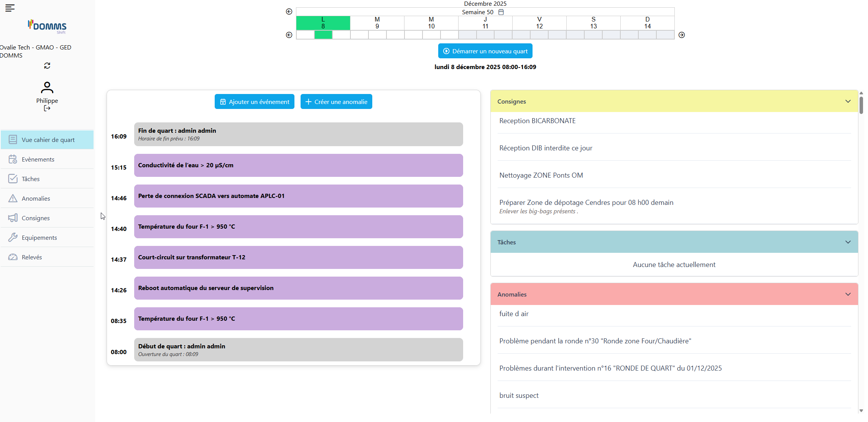The height and width of the screenshot is (422, 868).
Task: Open the Anomalies sidebar entry
Action: pos(36,198)
